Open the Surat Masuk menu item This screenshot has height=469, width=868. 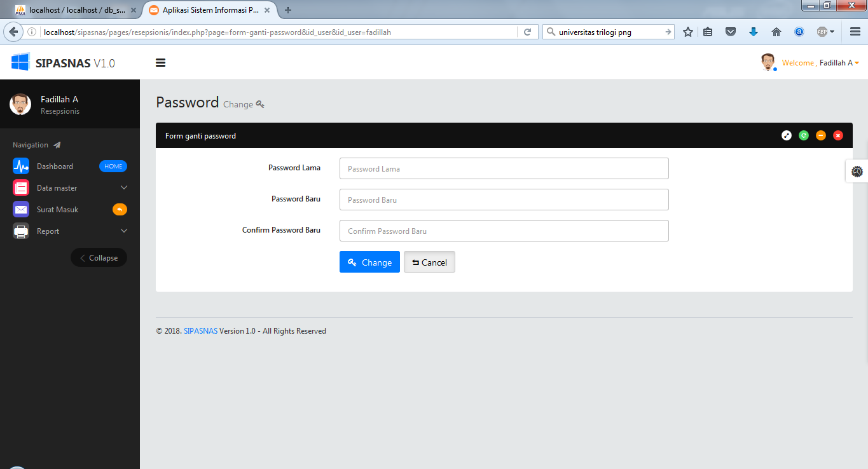pyautogui.click(x=57, y=210)
